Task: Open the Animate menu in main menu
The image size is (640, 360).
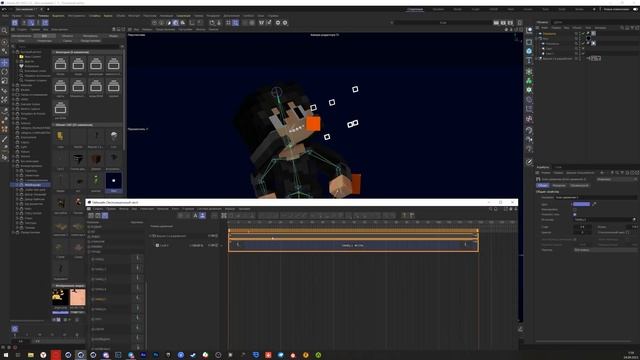Action: click(x=166, y=16)
